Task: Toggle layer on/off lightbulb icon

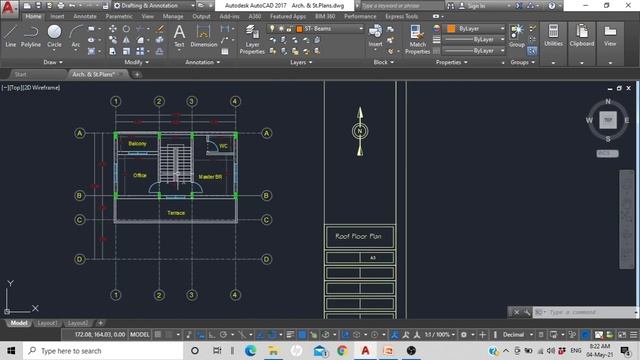Action: [x=272, y=29]
